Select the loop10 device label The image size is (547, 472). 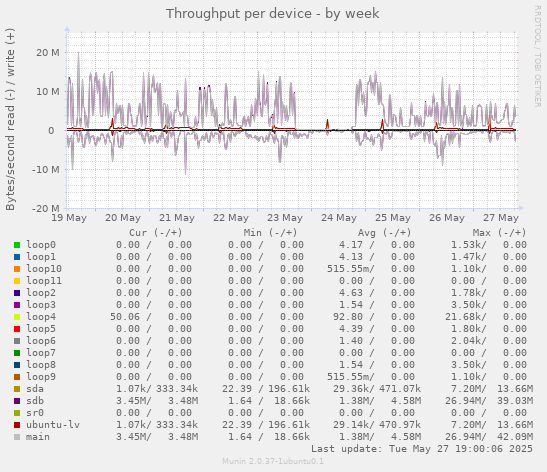click(x=44, y=269)
